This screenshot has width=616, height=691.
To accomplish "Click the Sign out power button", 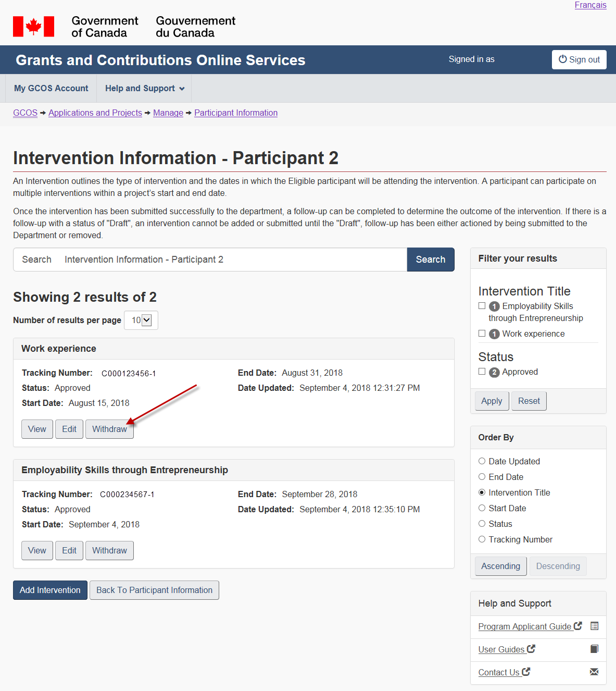I will tap(579, 59).
